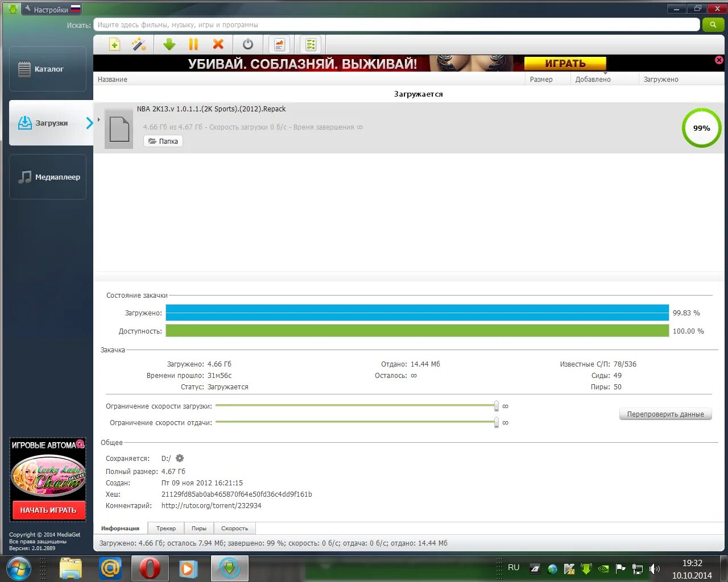Start download with the green arrow icon
The width and height of the screenshot is (728, 582).
coord(169,44)
